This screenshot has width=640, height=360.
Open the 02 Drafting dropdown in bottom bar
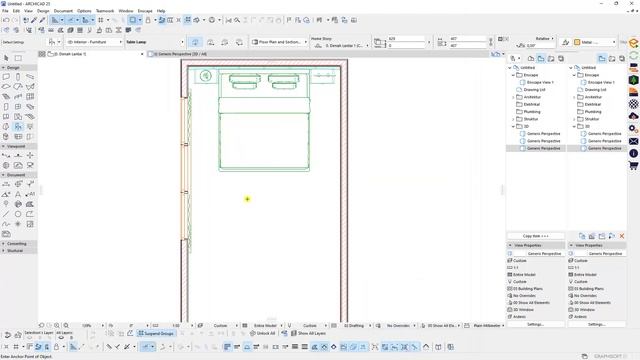tap(357, 326)
